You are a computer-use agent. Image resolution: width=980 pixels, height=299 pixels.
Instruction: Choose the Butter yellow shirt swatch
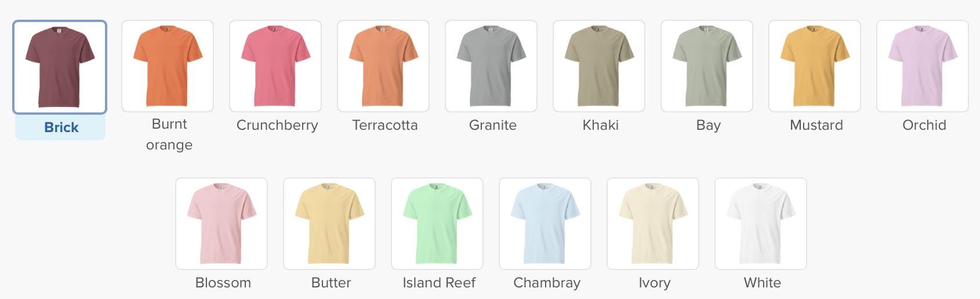click(329, 224)
